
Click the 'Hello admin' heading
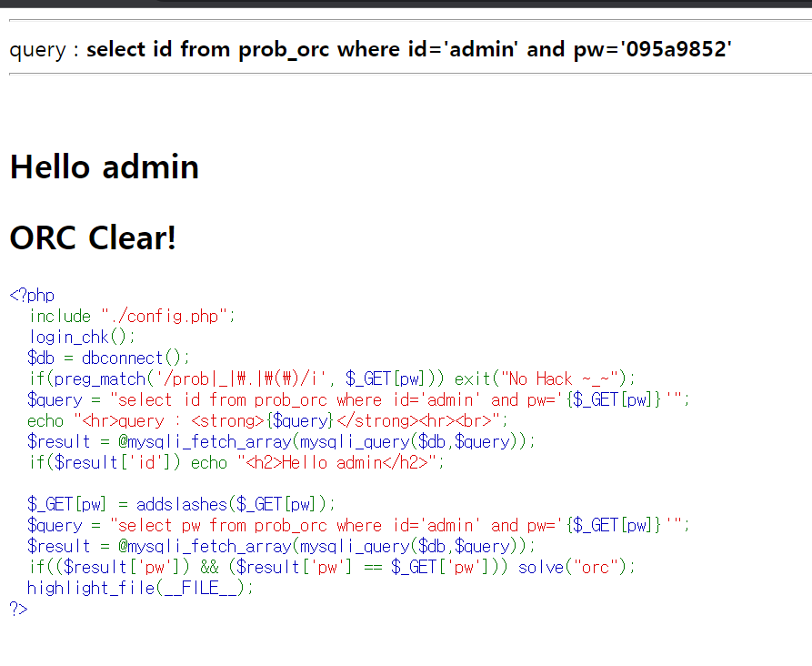pos(104,166)
